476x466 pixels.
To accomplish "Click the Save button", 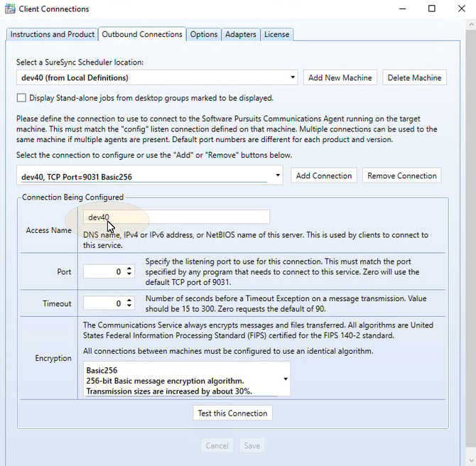I will (x=252, y=445).
